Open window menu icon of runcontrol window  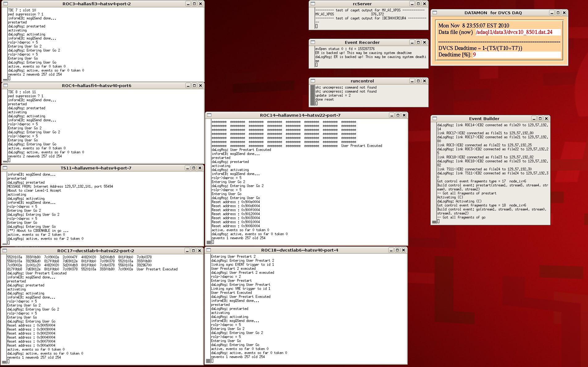pyautogui.click(x=313, y=81)
